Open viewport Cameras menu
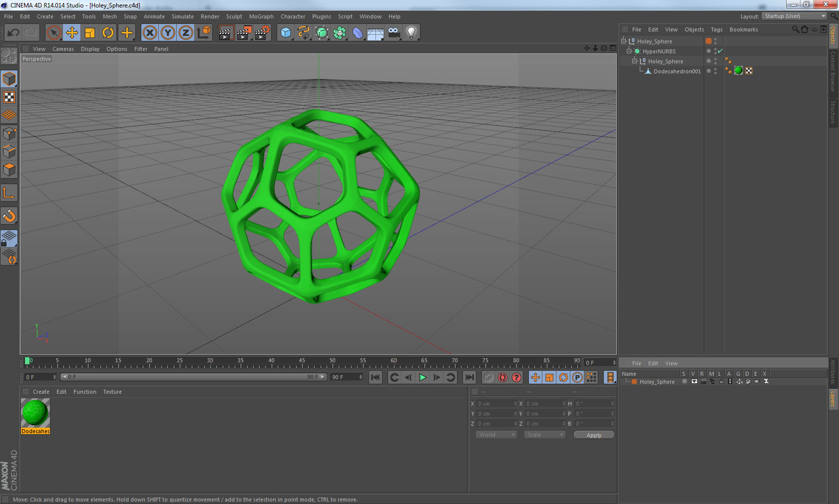This screenshot has height=504, width=839. point(63,49)
